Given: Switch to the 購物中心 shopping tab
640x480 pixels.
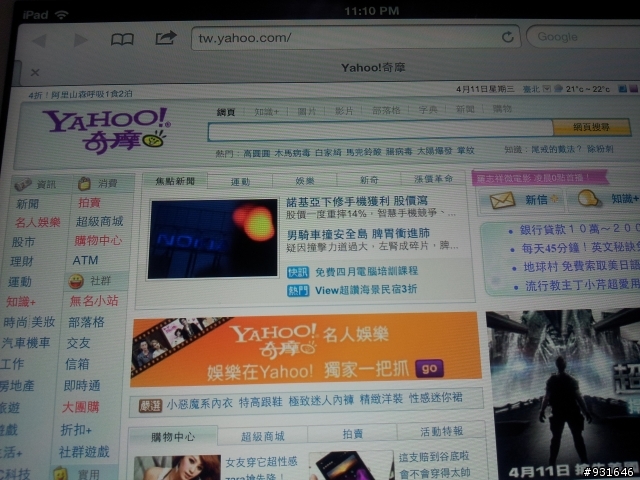Looking at the screenshot, I should point(173,437).
